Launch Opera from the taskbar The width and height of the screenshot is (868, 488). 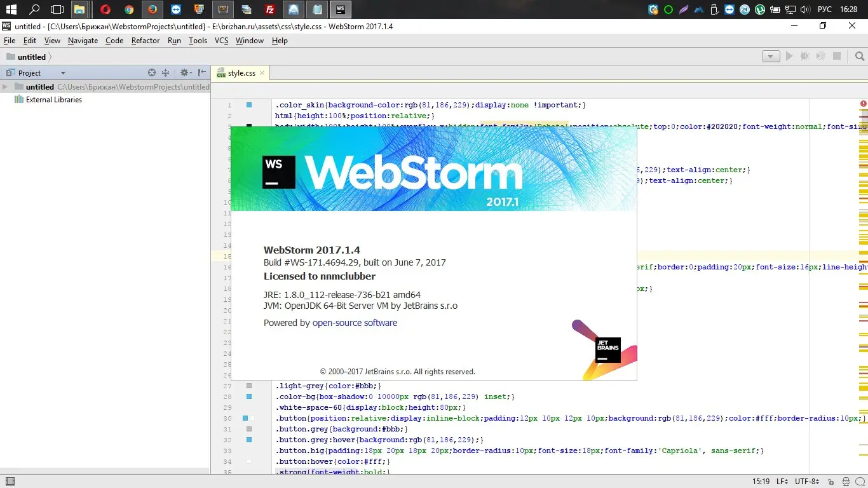click(105, 10)
